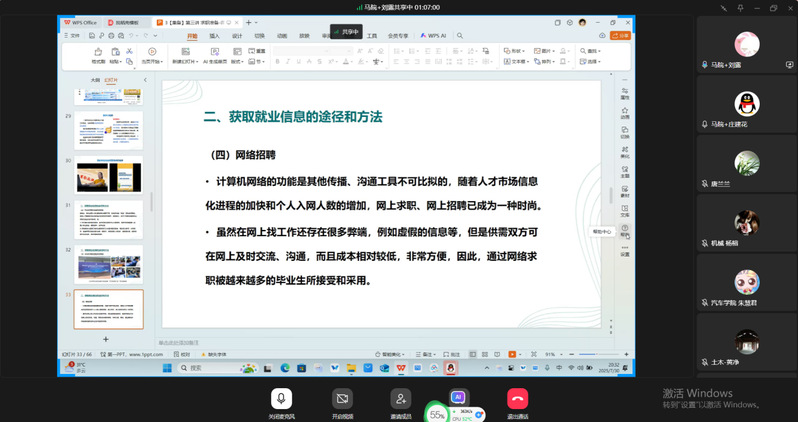The image size is (798, 422).
Task: Open the AI assistant icon in call bar
Action: coord(459,398)
